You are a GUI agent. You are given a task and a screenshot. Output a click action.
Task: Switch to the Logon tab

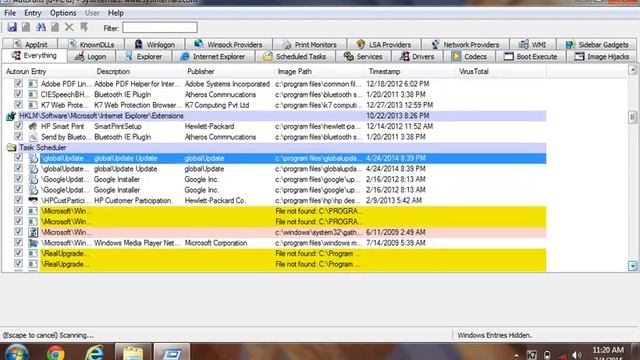[91, 56]
